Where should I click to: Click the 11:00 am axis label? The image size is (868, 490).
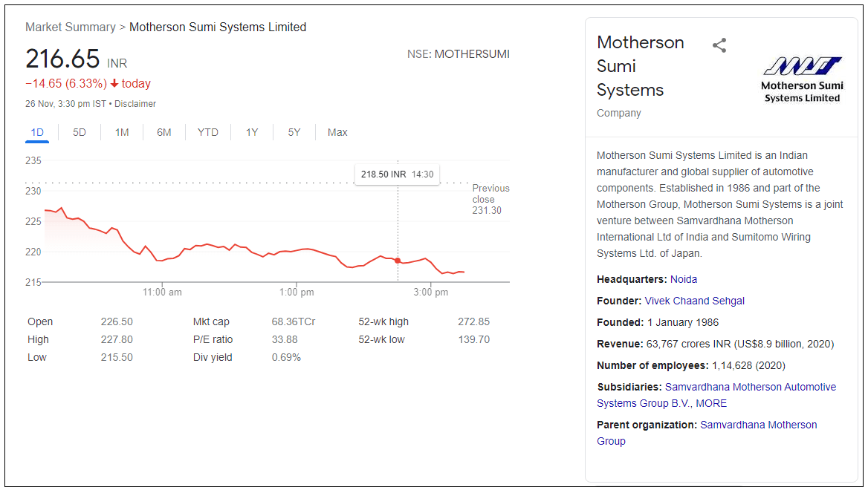[162, 292]
